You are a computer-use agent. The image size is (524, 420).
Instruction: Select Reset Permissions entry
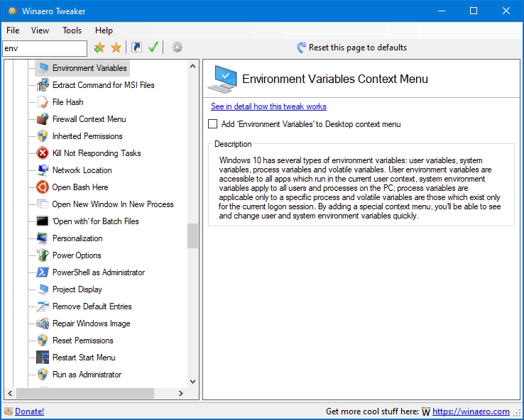(83, 341)
